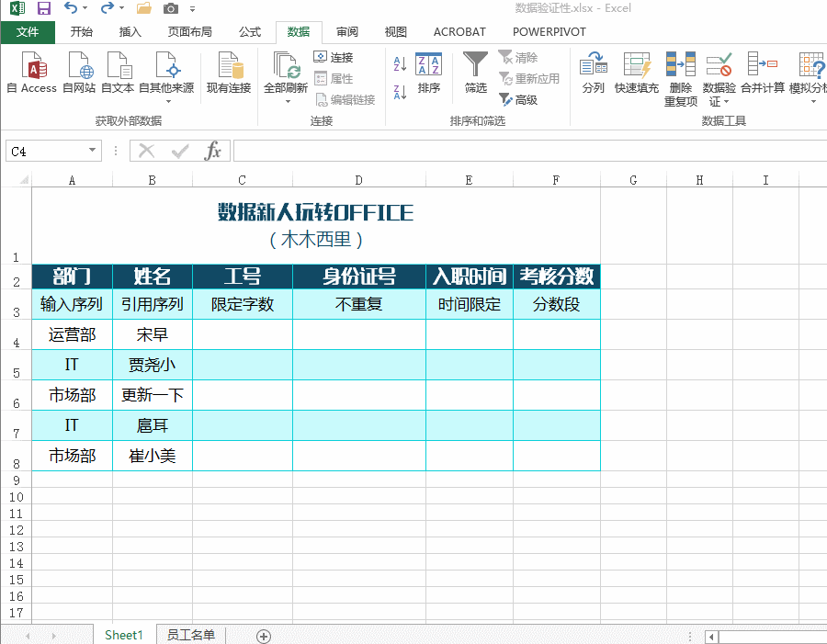Switch to the 审阅 Review tab
The width and height of the screenshot is (827, 644).
pos(347,32)
